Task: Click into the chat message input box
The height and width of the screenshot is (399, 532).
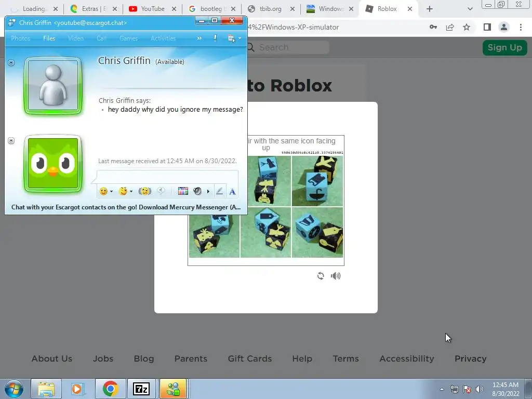Action: 168,177
